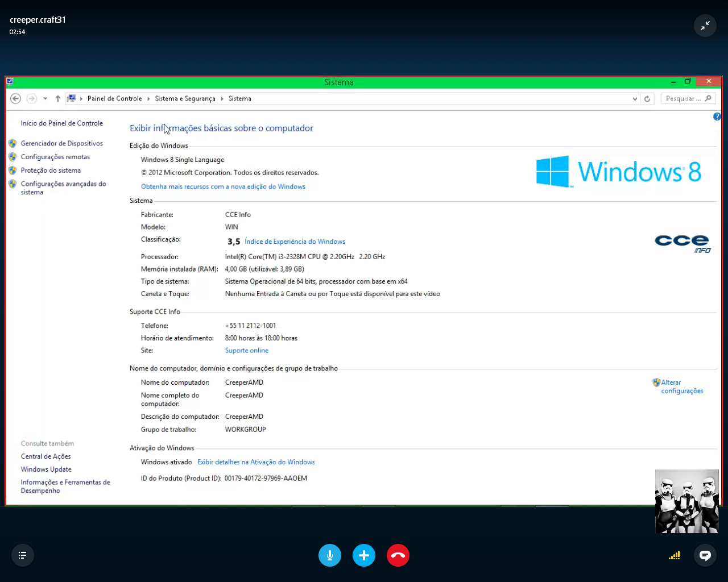
Task: Click the stormtrooper self-view thumbnail
Action: point(687,501)
